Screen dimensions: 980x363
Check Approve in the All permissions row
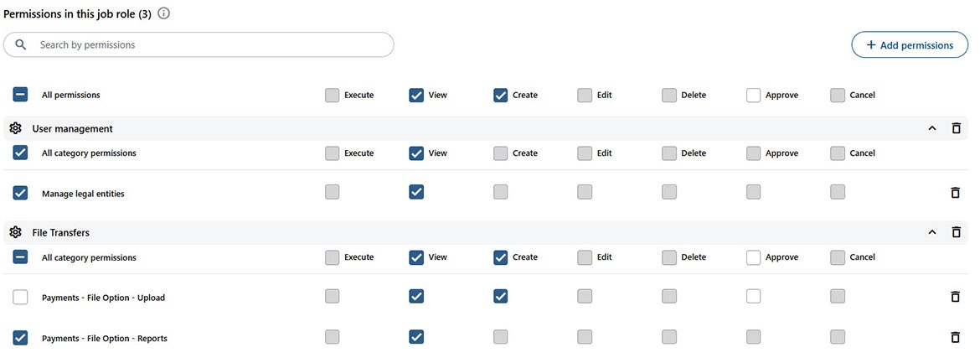coord(753,95)
